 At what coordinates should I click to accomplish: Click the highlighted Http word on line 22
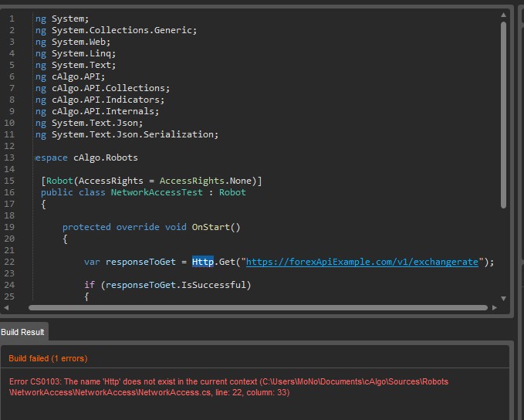point(203,262)
